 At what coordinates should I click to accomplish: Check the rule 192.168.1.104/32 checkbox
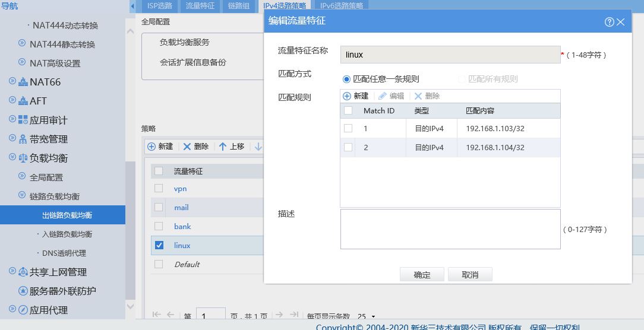pos(348,147)
